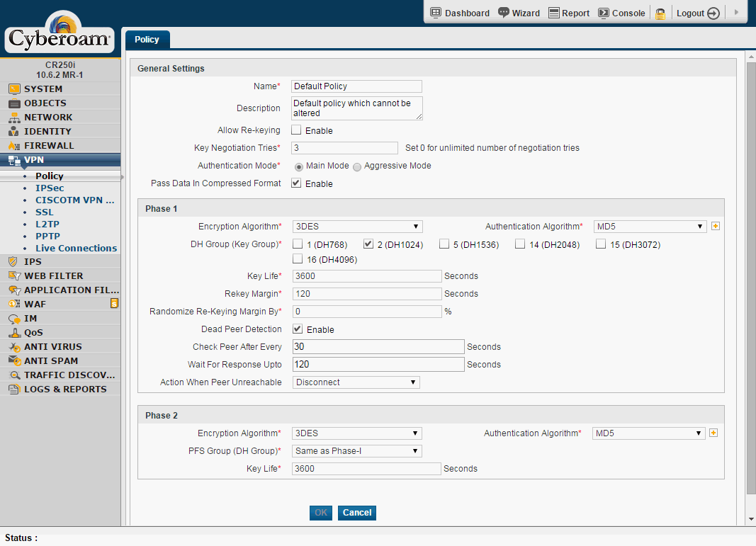Image resolution: width=756 pixels, height=546 pixels.
Task: Click the IPS shield icon
Action: point(13,262)
